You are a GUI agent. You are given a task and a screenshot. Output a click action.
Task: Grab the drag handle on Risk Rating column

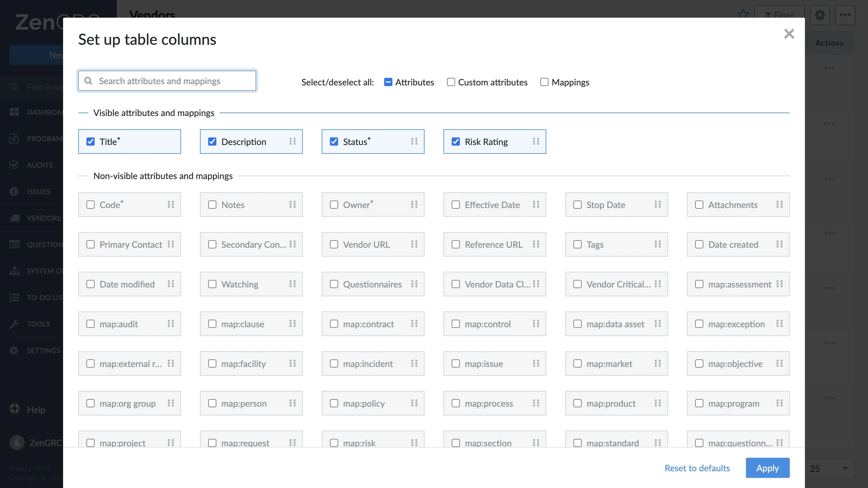coord(536,142)
